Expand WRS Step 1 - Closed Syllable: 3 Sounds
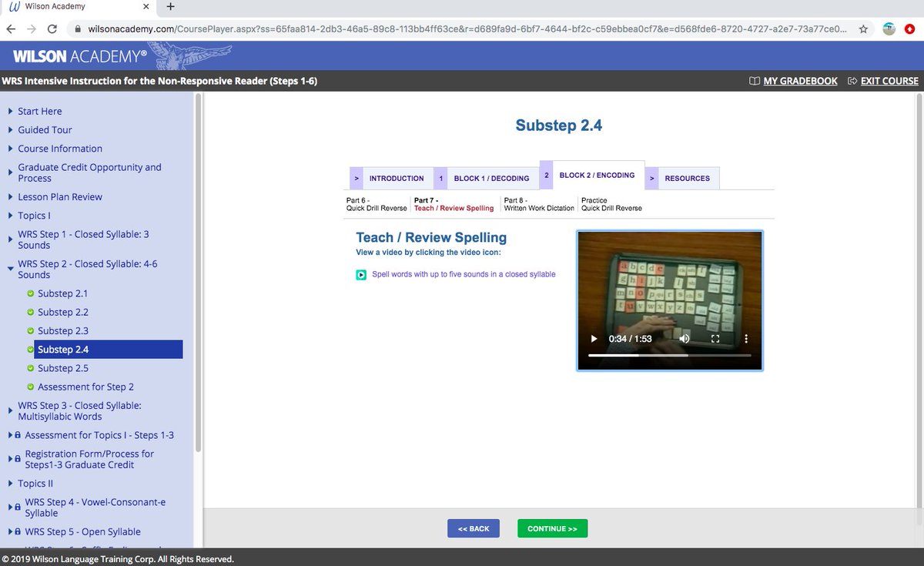924x566 pixels. 11,239
